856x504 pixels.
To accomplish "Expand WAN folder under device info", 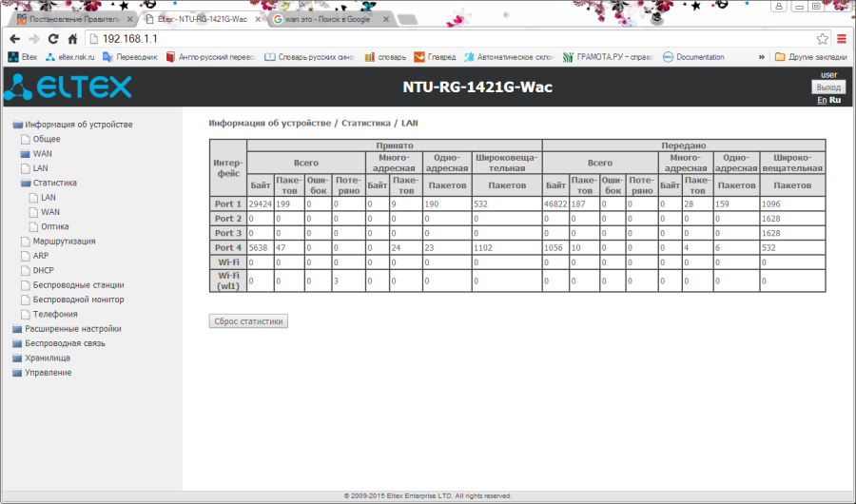I will (36, 154).
